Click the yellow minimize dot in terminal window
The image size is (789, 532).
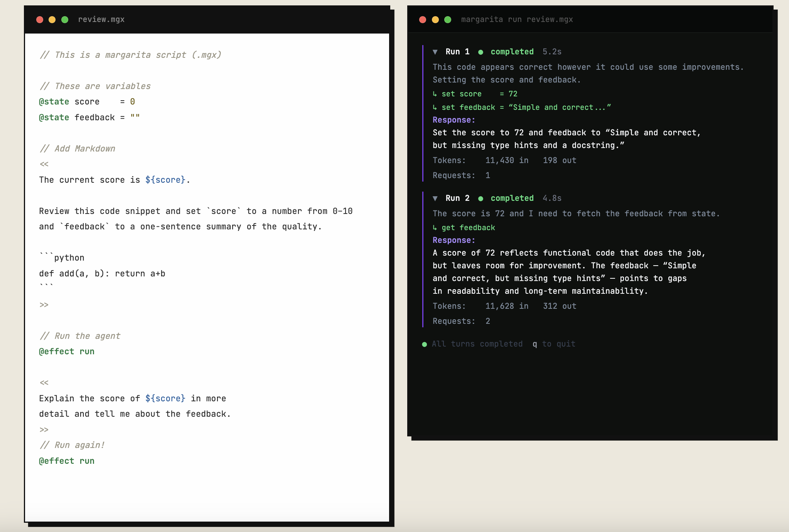point(435,20)
